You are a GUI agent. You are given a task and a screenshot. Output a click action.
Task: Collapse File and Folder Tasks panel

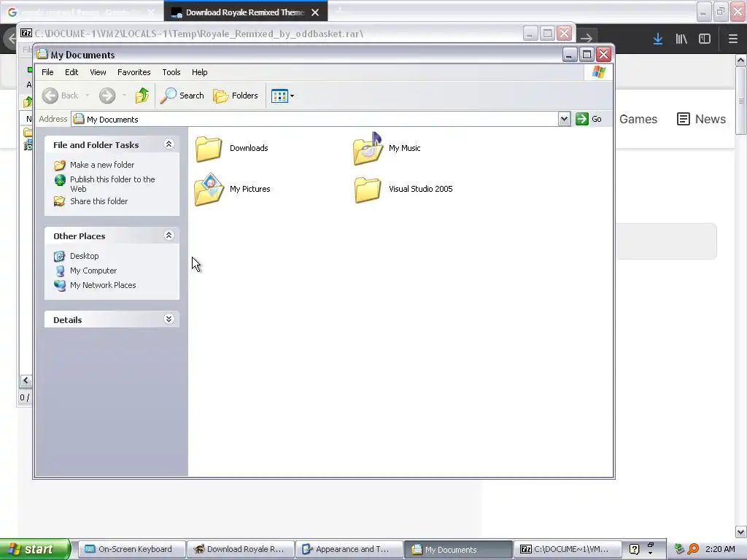(169, 144)
